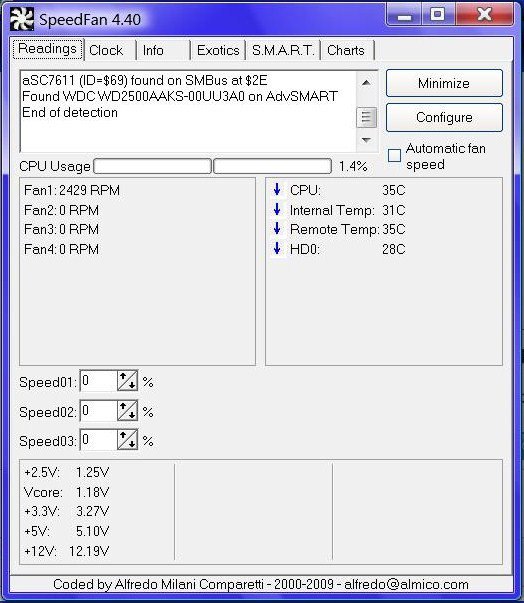Enable the Automatic fan speed checkbox
The height and width of the screenshot is (603, 524).
pos(394,156)
